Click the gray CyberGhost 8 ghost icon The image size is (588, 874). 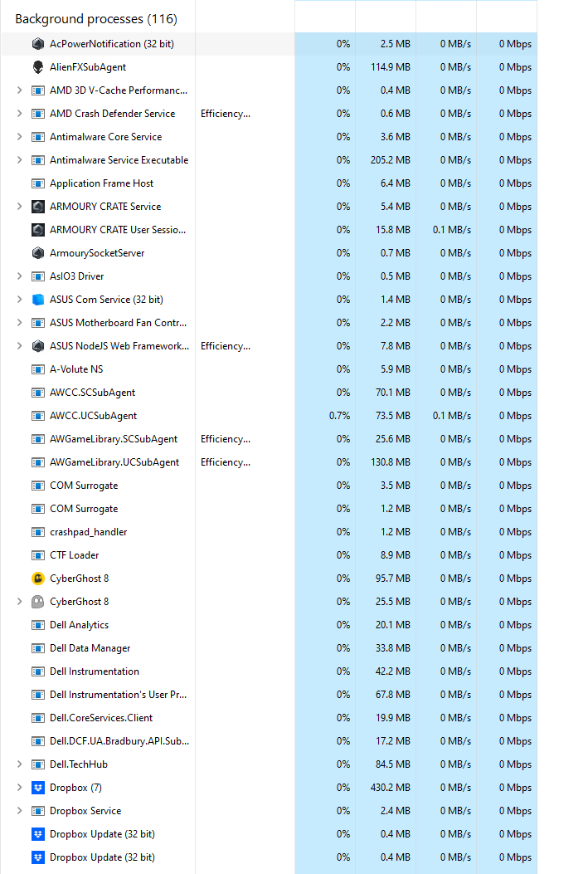[x=38, y=602]
